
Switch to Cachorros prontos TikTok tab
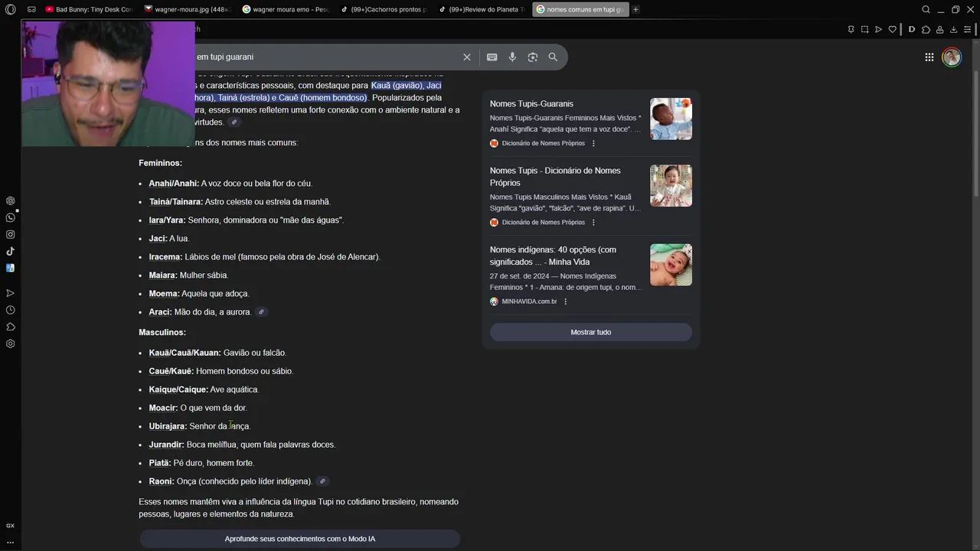point(383,9)
